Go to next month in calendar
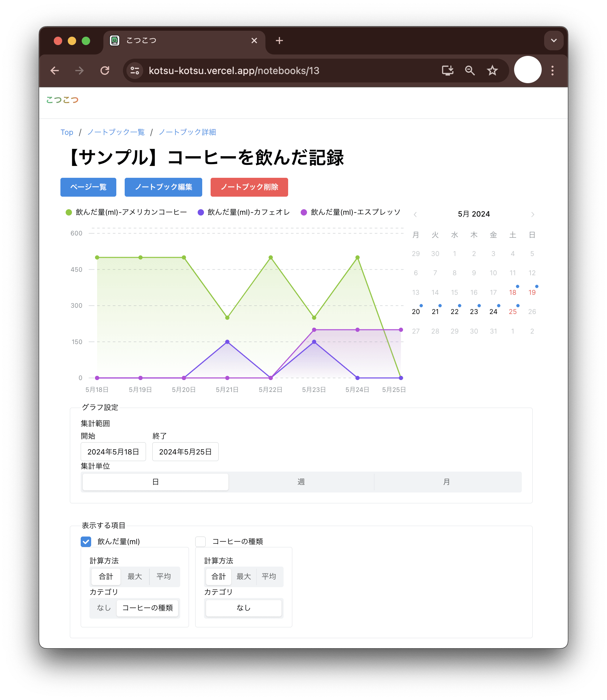607x700 pixels. (533, 214)
